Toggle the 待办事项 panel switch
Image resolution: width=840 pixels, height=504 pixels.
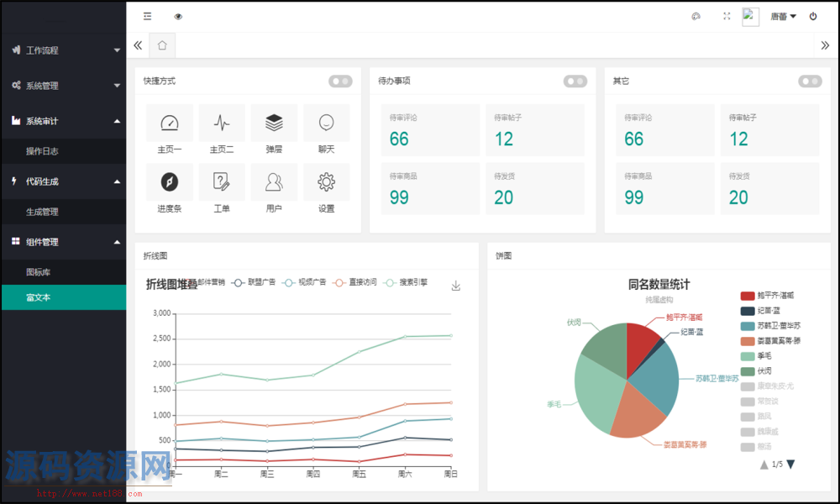pyautogui.click(x=575, y=81)
